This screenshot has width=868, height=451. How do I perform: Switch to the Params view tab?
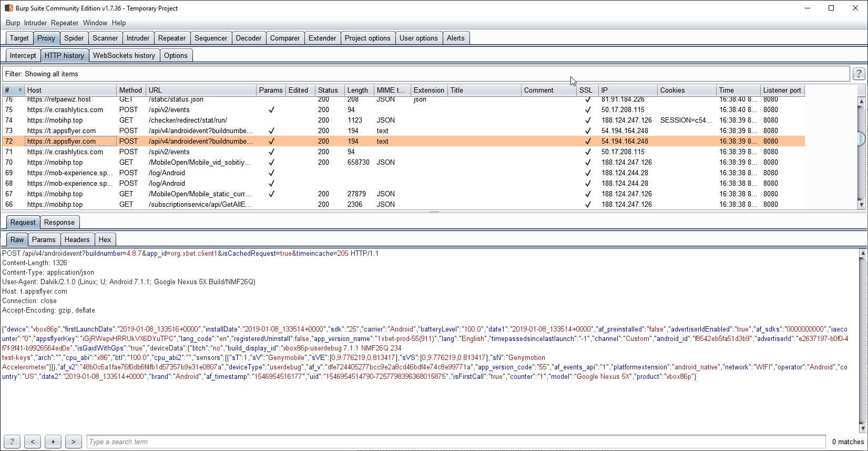pos(44,239)
